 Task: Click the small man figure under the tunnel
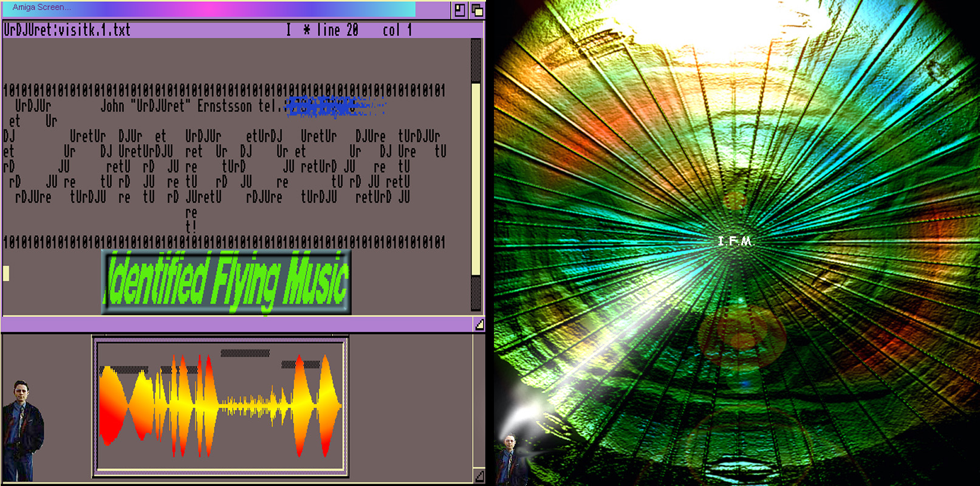509,459
